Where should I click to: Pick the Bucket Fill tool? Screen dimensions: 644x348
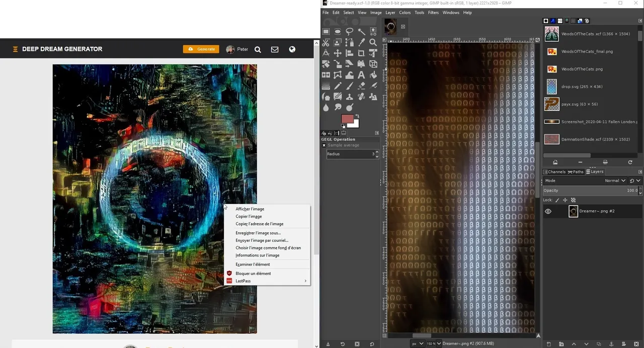(373, 75)
